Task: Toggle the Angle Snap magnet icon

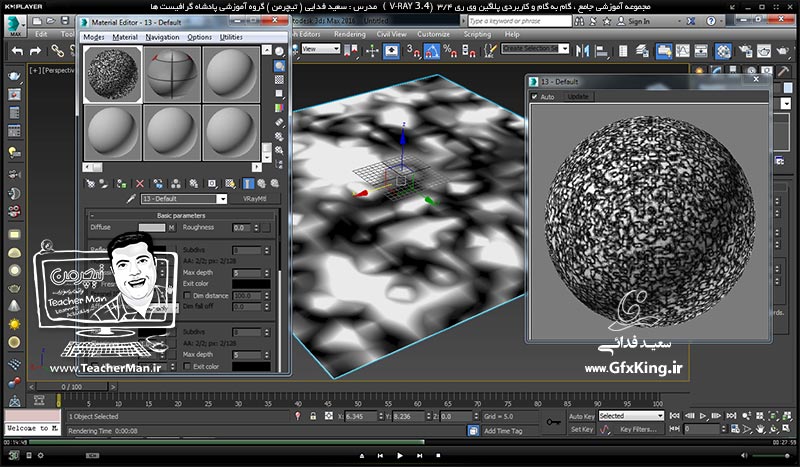Action: (x=432, y=51)
